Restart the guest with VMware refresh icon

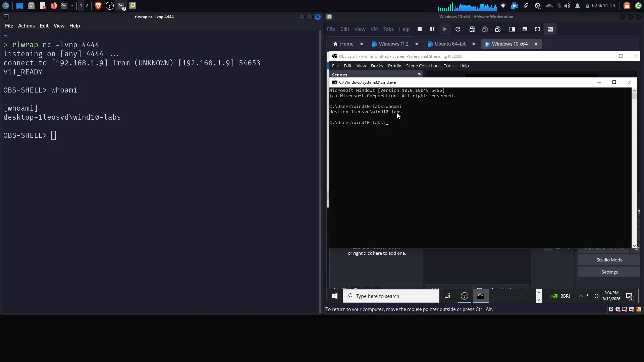click(x=458, y=29)
